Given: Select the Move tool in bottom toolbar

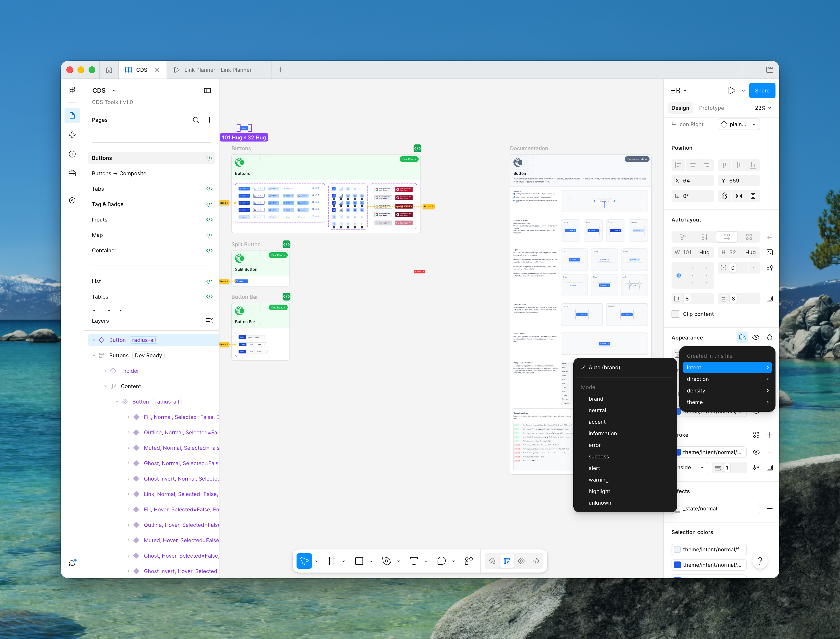Looking at the screenshot, I should 304,561.
